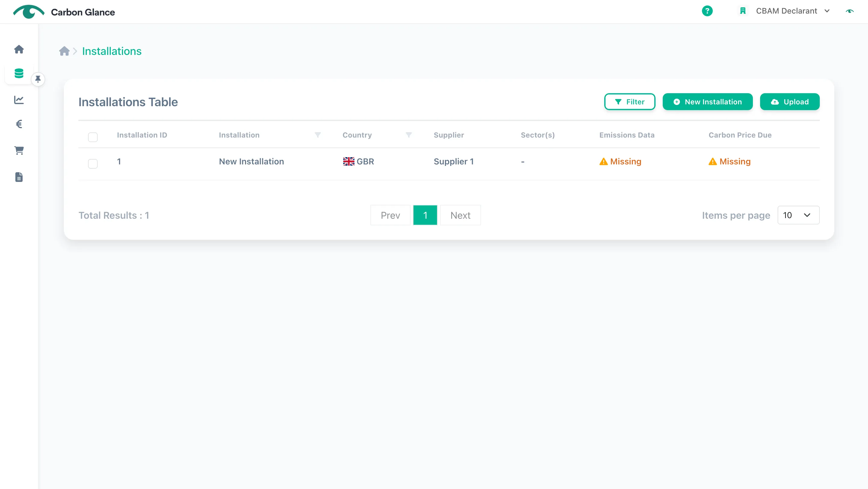Click the 'GBR' country text
The width and height of the screenshot is (868, 489).
(365, 161)
